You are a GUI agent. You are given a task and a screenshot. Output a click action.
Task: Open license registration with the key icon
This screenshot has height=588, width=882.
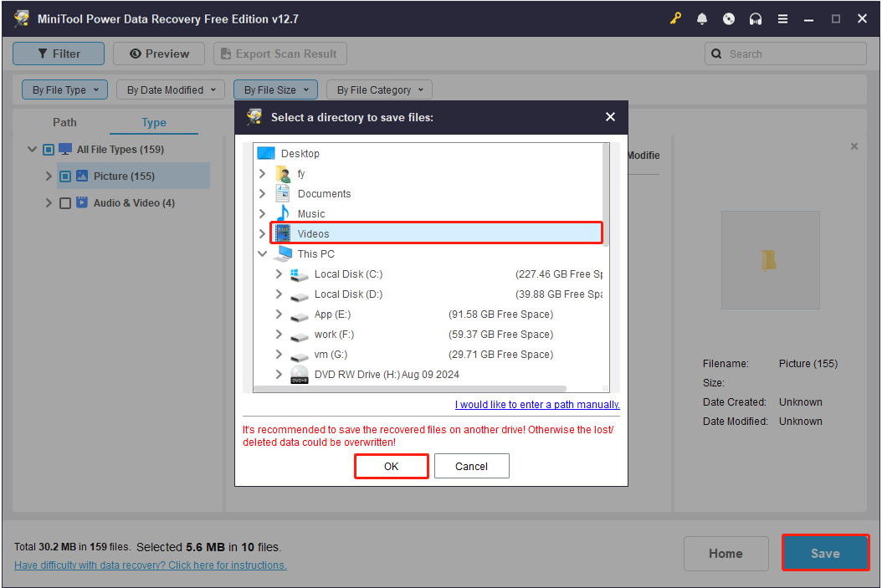[675, 18]
